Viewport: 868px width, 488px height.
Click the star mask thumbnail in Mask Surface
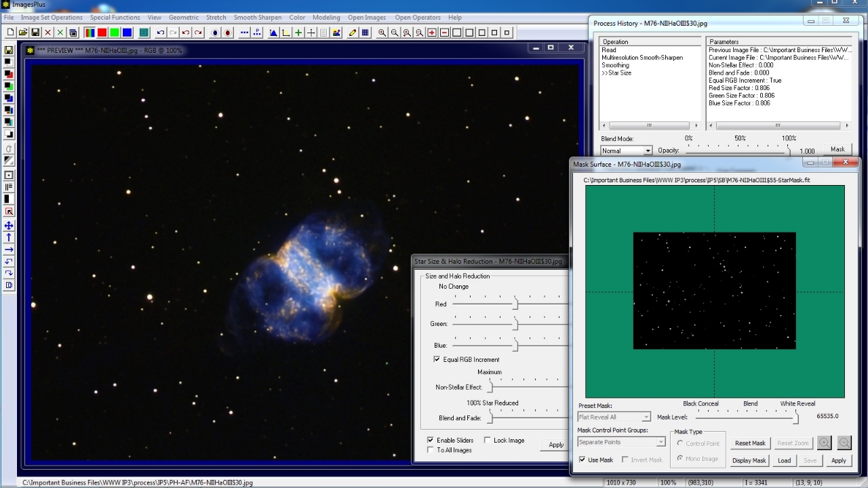point(714,291)
